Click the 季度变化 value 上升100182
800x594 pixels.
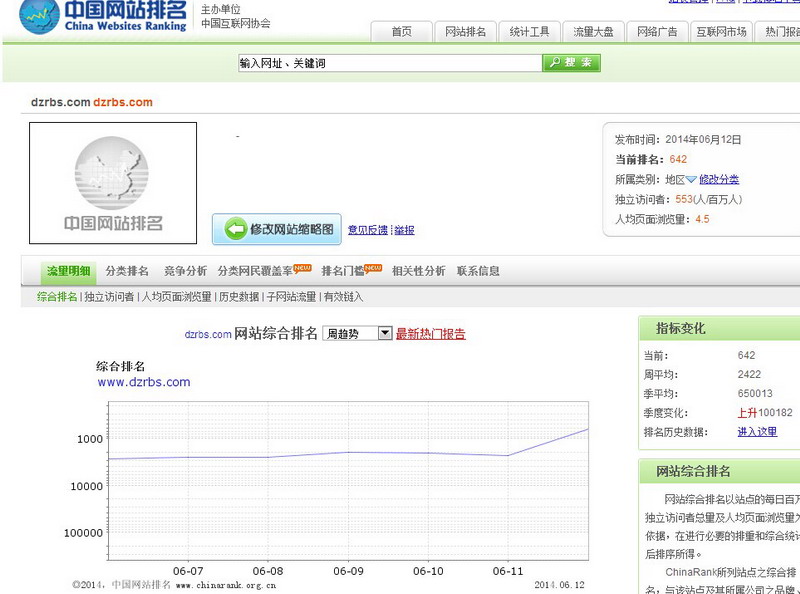pos(765,413)
